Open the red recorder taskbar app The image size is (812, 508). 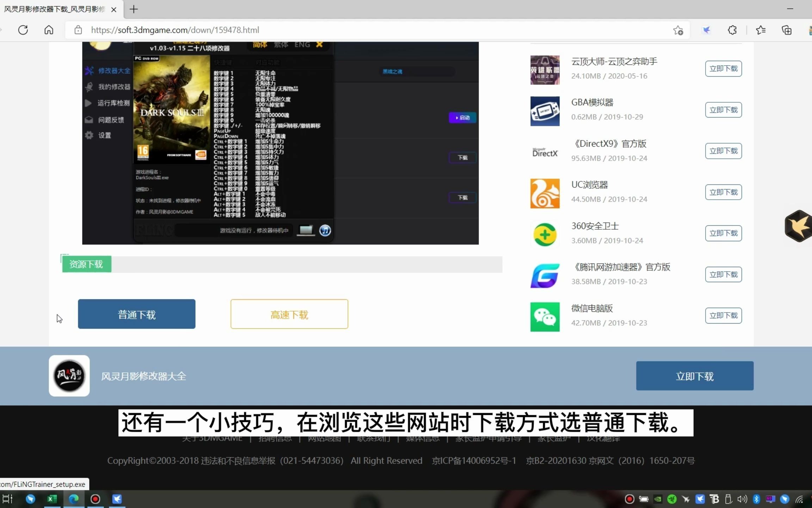(95, 499)
